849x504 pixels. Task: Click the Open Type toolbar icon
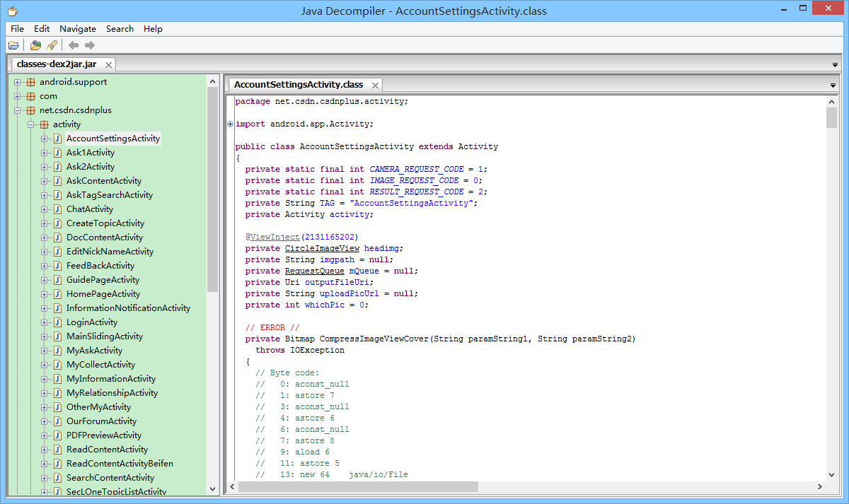click(x=35, y=45)
